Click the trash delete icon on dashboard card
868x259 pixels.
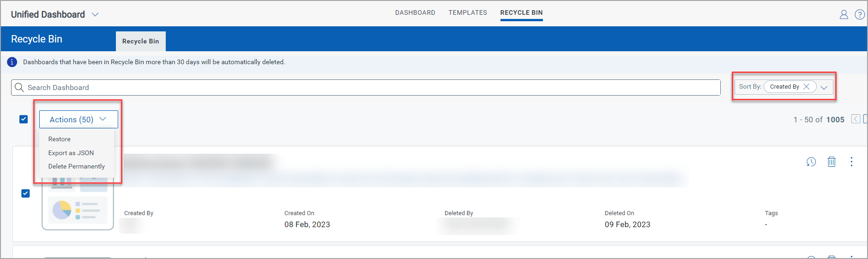(832, 162)
